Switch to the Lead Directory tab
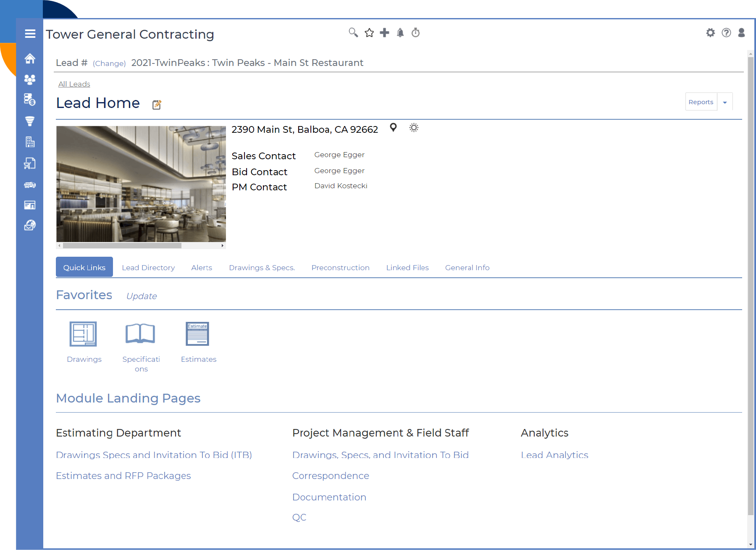Viewport: 756px width, 550px height. pyautogui.click(x=148, y=268)
